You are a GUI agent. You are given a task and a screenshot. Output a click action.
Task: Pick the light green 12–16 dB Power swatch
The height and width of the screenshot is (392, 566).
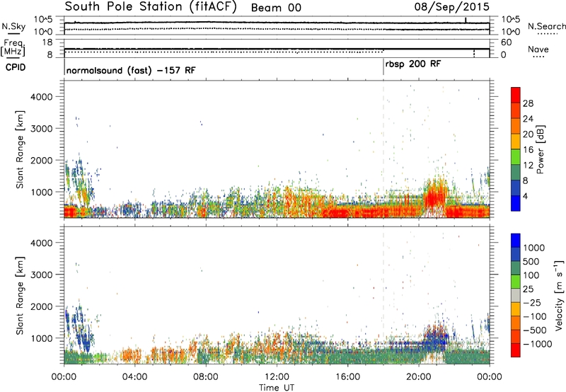tap(516, 156)
